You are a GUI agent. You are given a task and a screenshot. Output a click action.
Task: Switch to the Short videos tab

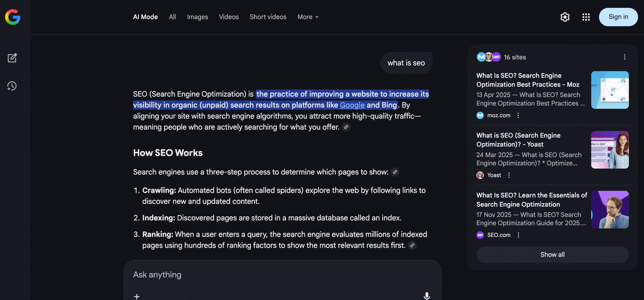click(268, 17)
